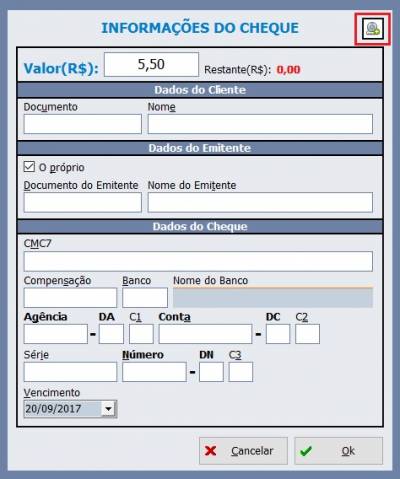Focus the CMC7 input field
This screenshot has width=400, height=479.
click(198, 261)
